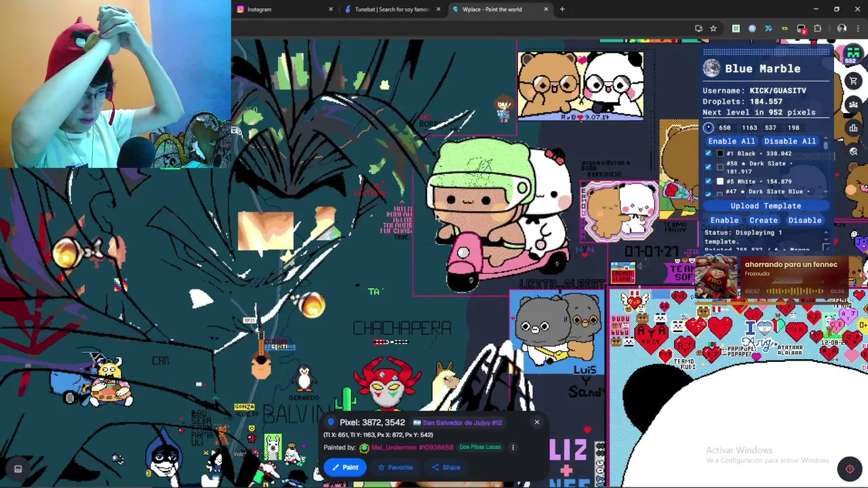This screenshot has width=868, height=488.
Task: Click the Upload Template button
Action: tap(766, 206)
